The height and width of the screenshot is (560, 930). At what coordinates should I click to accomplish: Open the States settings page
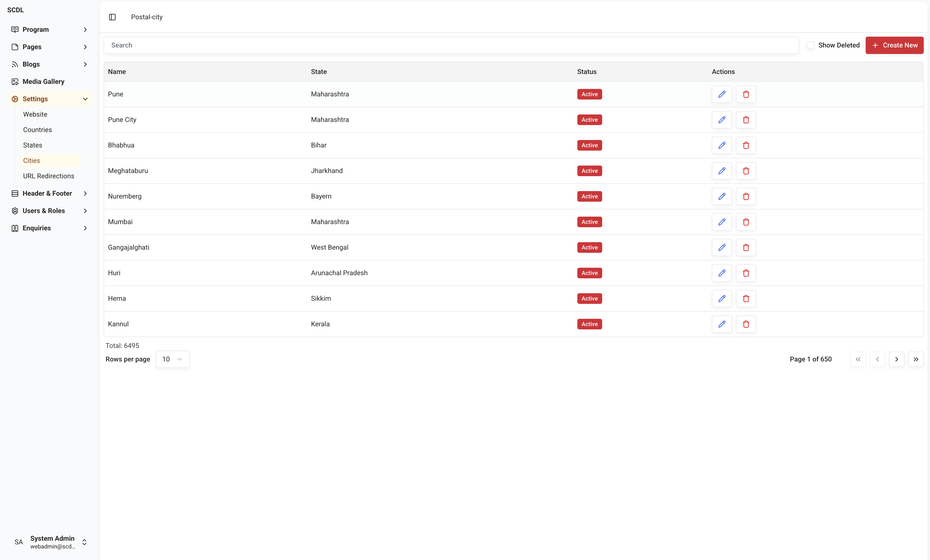33,145
